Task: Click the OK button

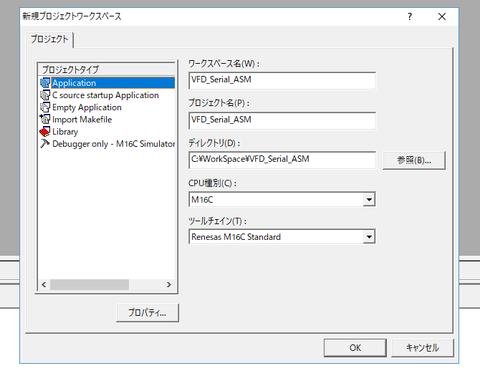Action: (x=355, y=348)
